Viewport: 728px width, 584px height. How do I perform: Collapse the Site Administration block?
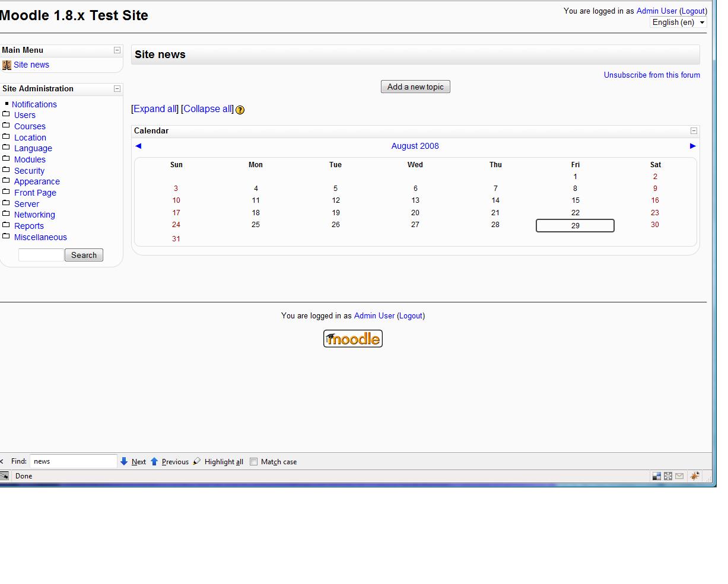[117, 89]
